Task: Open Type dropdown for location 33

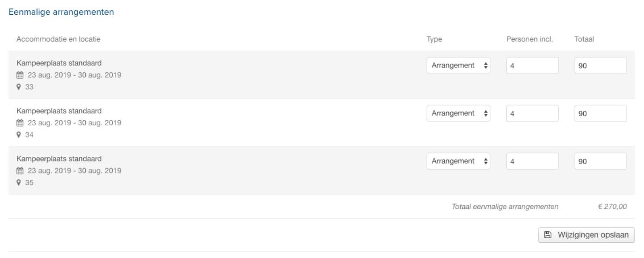Action: pyautogui.click(x=458, y=66)
